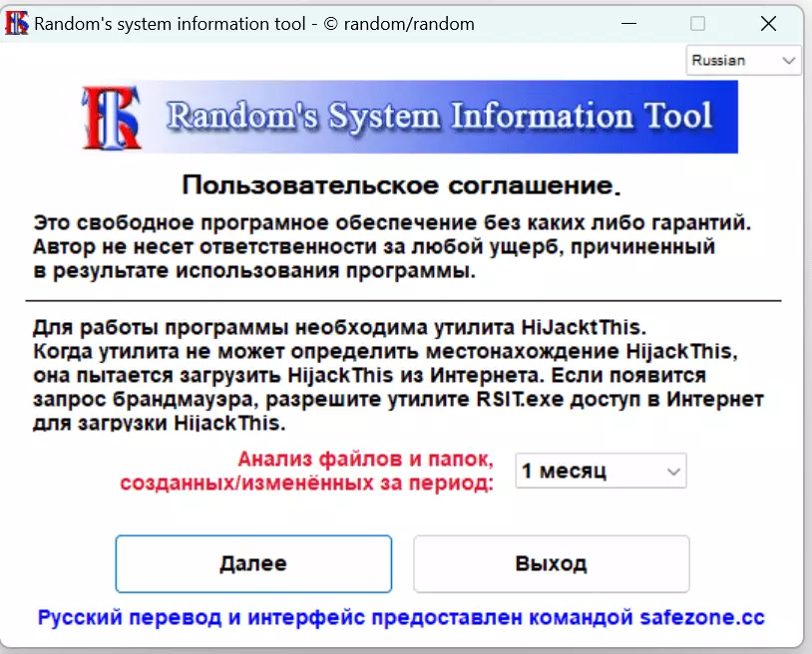This screenshot has height=654, width=812.
Task: Click the "Random's System Information Tool" banner title
Action: (x=439, y=117)
